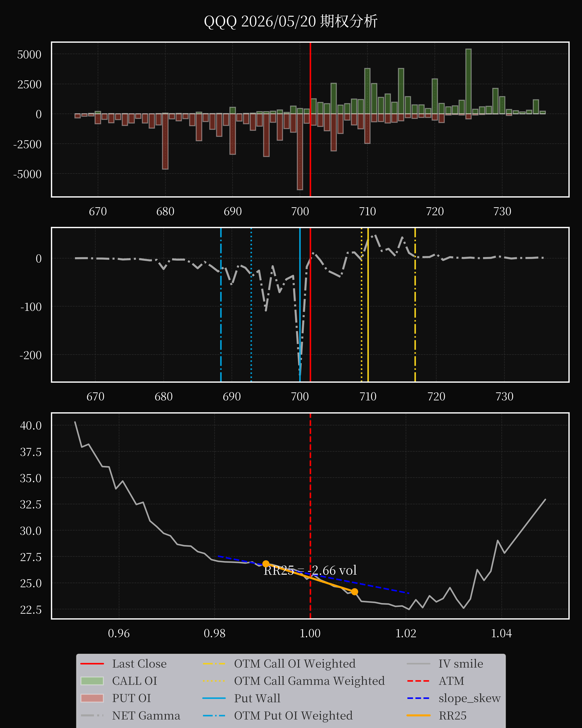Select the "Put Wall" legend label
Image resolution: width=582 pixels, height=728 pixels.
pos(257,698)
